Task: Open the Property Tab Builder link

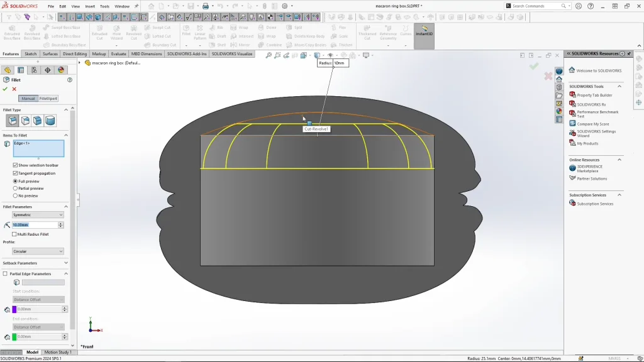Action: click(x=594, y=96)
